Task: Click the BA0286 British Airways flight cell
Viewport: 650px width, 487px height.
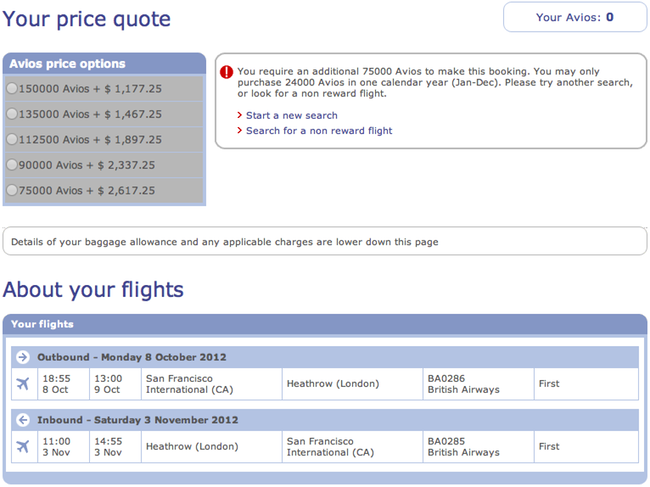Action: coord(478,384)
